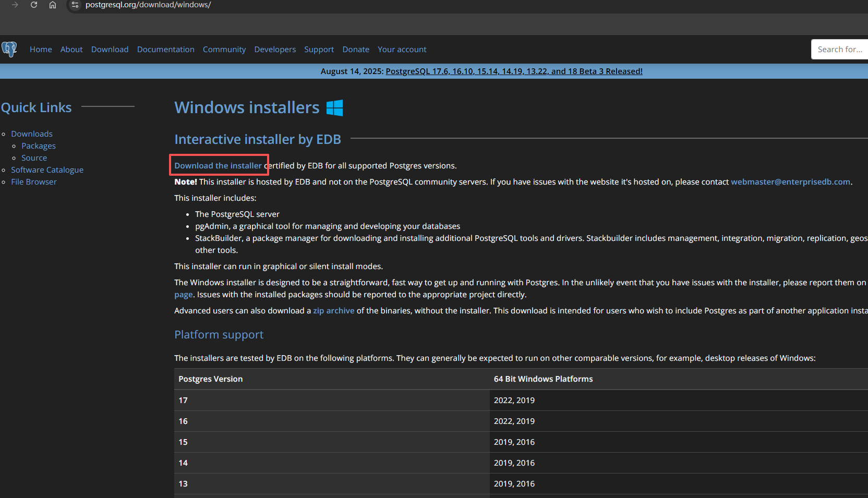Open the Download nav item
The image size is (868, 498).
pyautogui.click(x=110, y=50)
